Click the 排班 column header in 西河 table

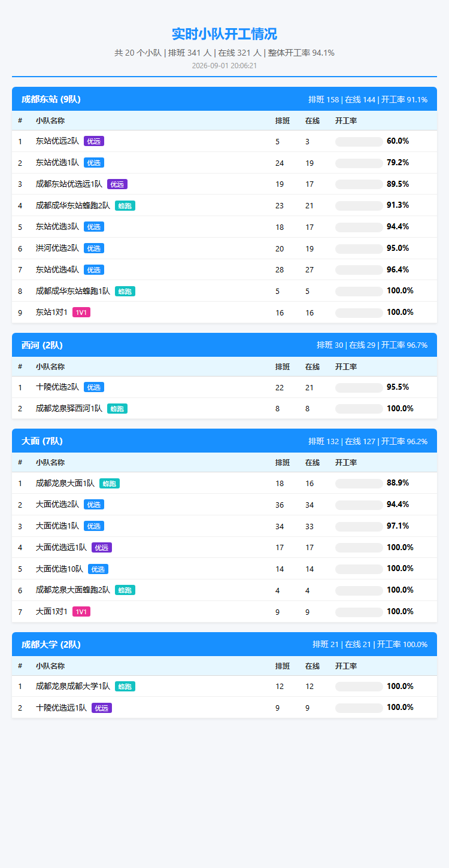pyautogui.click(x=283, y=367)
